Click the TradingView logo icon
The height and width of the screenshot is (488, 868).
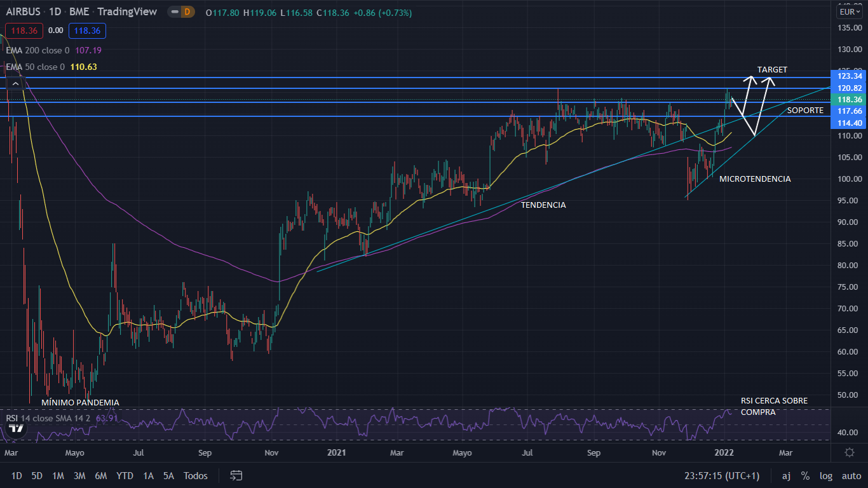(17, 428)
